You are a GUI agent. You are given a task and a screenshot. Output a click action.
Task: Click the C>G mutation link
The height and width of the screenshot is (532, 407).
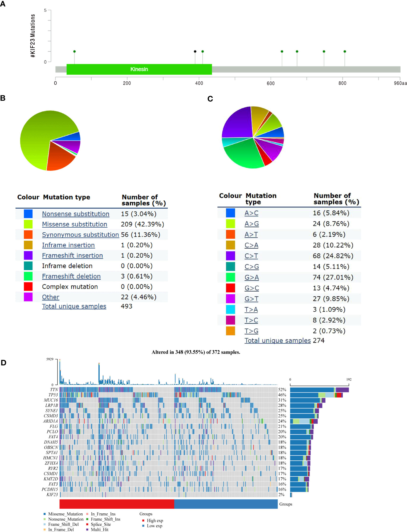coord(252,267)
